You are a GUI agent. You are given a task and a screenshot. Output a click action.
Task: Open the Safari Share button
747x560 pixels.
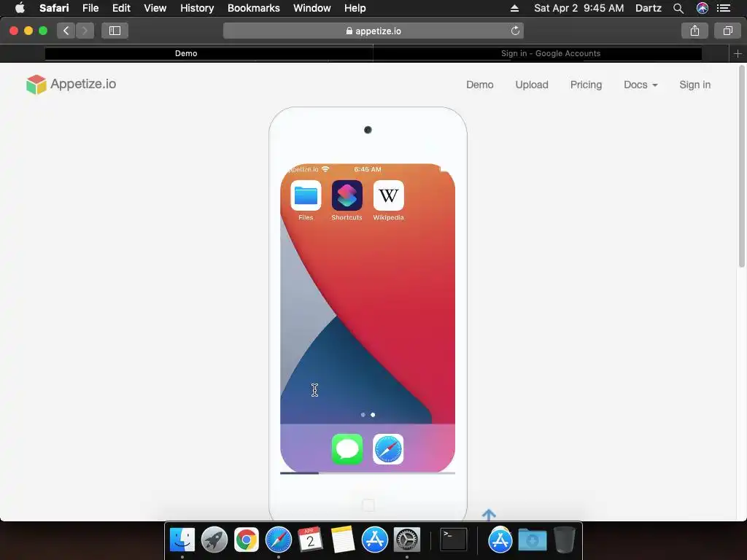694,31
